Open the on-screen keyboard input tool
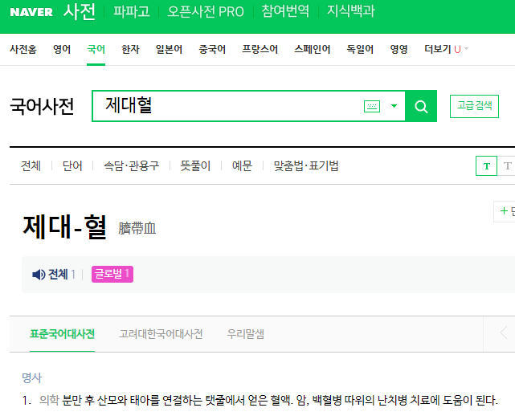This screenshot has width=515, height=420. (x=372, y=106)
